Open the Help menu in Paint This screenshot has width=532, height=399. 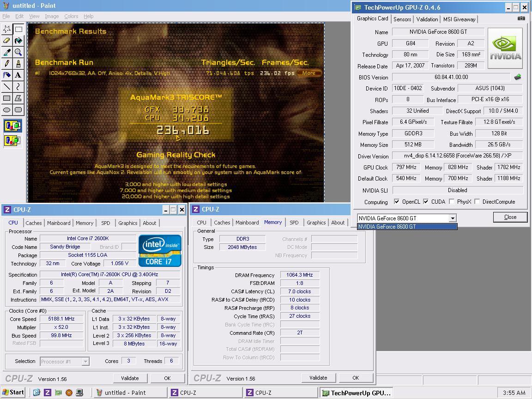pos(89,16)
